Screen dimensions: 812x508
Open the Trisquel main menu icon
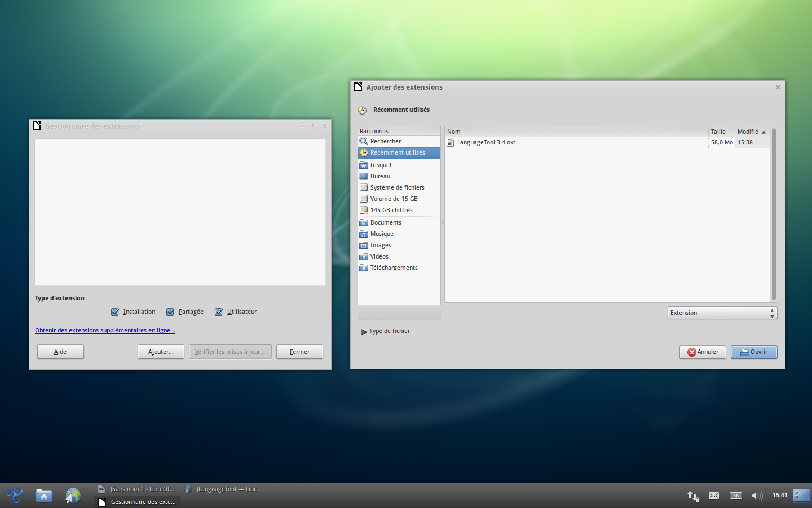pos(15,496)
